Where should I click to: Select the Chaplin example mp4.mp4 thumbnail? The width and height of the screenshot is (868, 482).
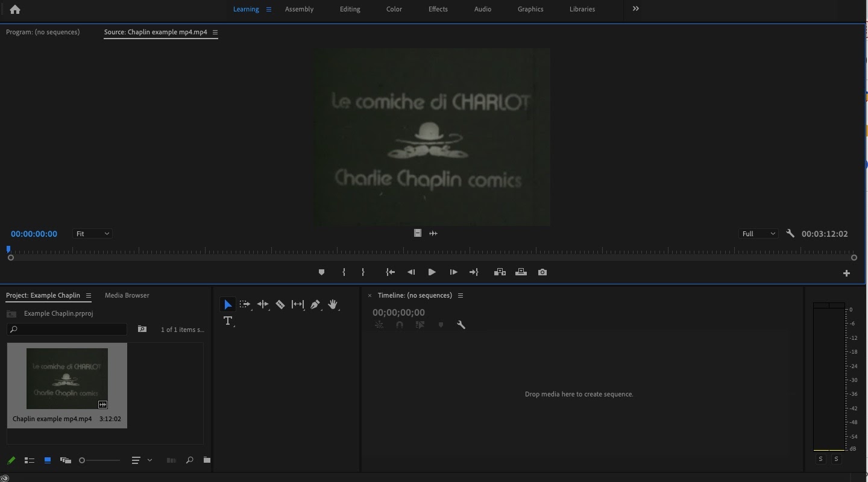[67, 378]
